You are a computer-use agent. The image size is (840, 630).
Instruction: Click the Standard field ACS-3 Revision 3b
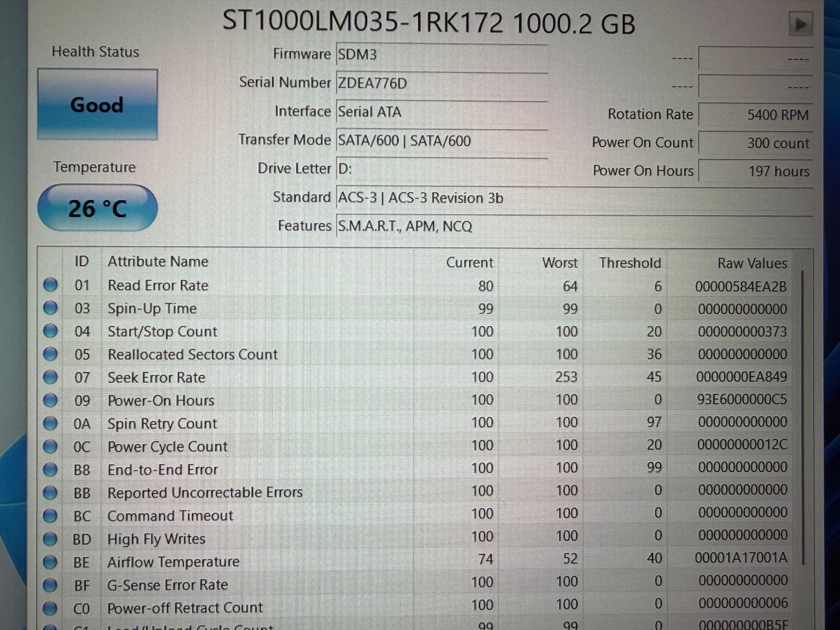574,198
